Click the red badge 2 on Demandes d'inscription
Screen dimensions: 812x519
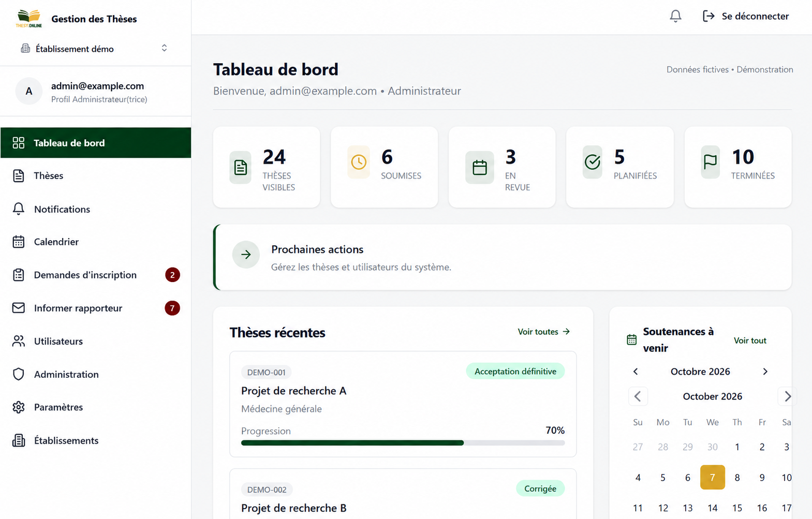coord(172,275)
